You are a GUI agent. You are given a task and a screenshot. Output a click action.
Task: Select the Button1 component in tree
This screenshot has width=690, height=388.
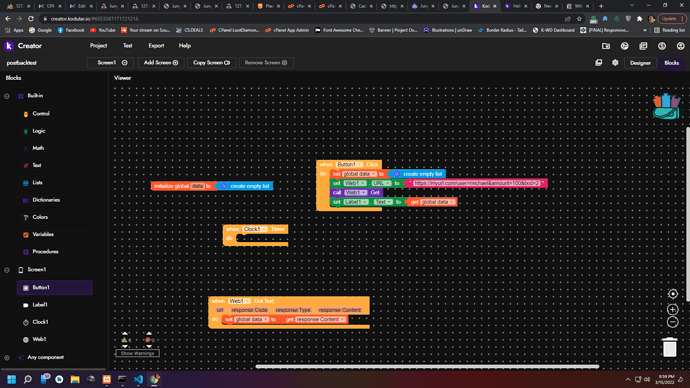(x=55, y=288)
